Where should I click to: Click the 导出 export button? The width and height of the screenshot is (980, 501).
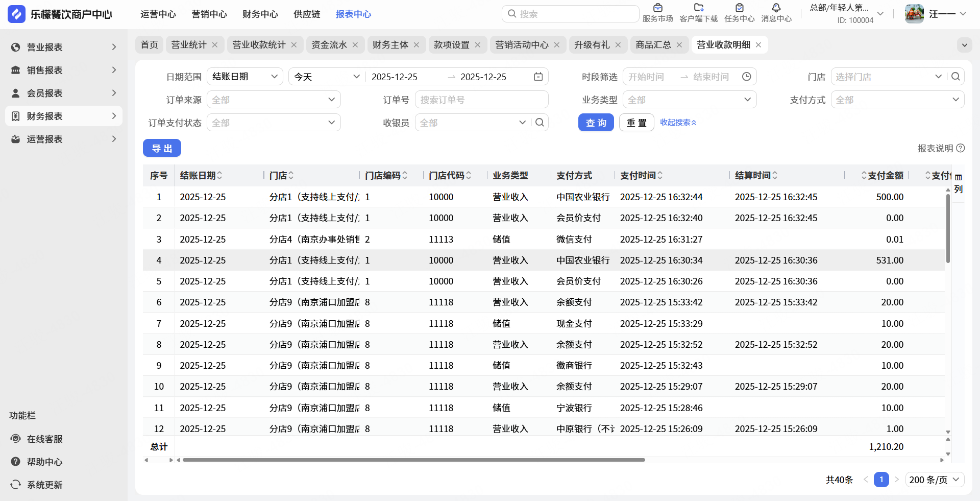(x=162, y=148)
